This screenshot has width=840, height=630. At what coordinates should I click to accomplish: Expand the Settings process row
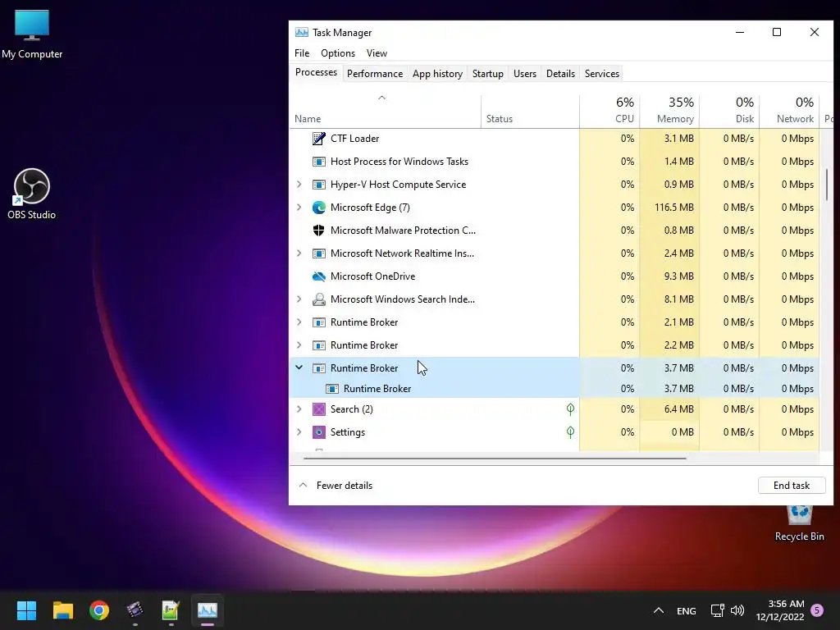click(x=299, y=432)
